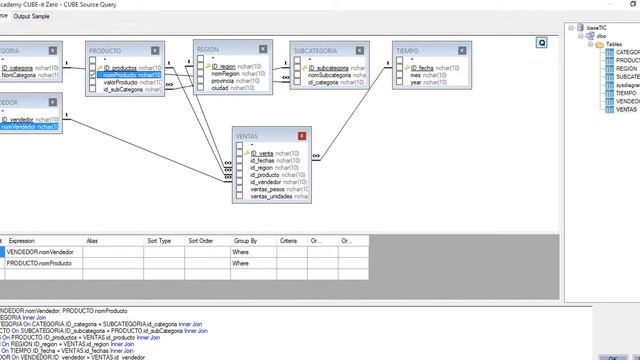640x360 pixels.
Task: Check ciudad in the REGION table
Action: click(200, 88)
